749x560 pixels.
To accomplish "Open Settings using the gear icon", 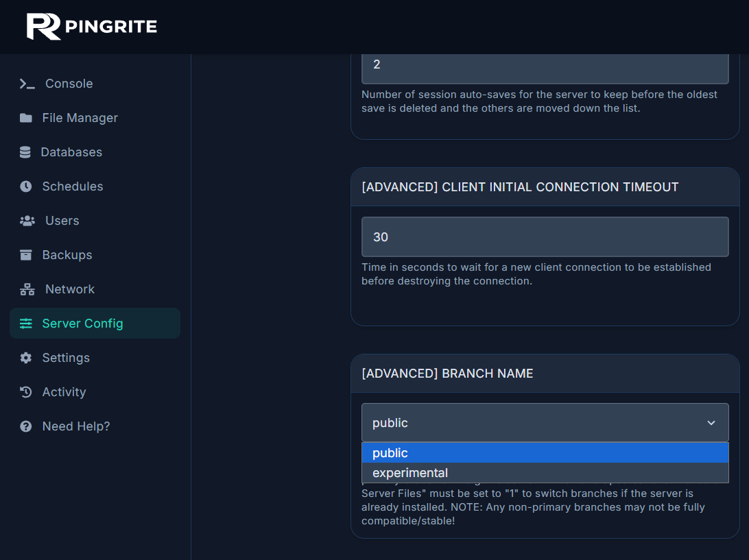I will click(x=26, y=357).
